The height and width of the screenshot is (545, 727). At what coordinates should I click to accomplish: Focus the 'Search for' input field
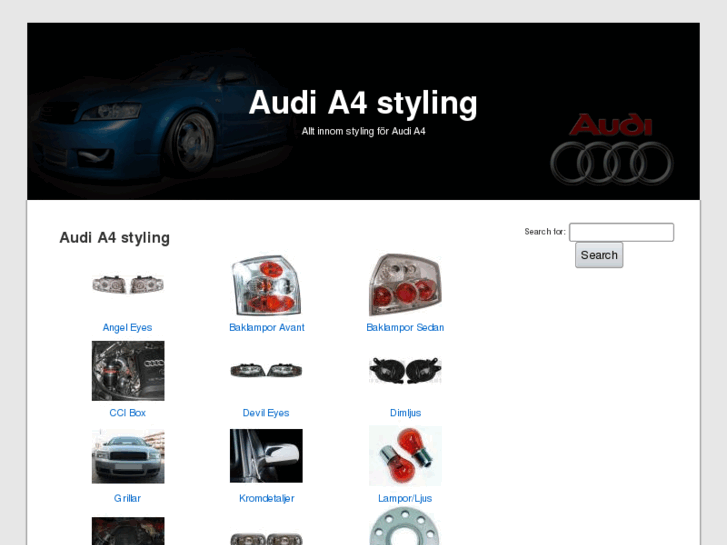(x=621, y=232)
